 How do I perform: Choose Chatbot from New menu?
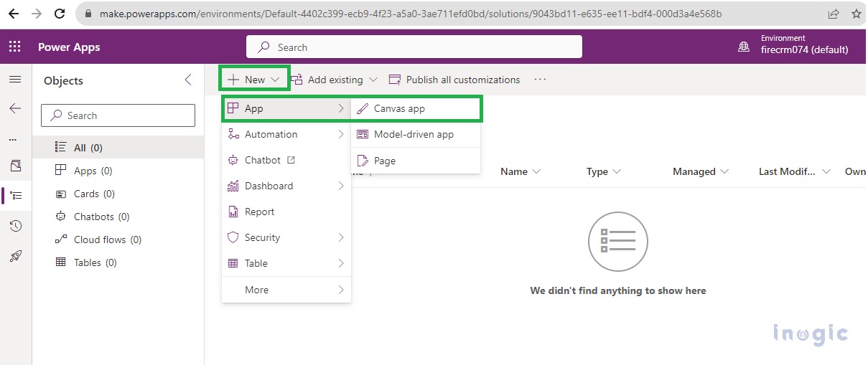tap(286, 160)
